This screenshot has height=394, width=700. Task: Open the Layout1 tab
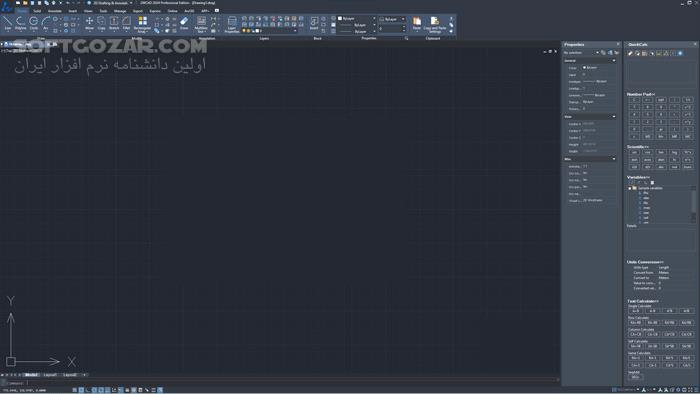[x=50, y=375]
